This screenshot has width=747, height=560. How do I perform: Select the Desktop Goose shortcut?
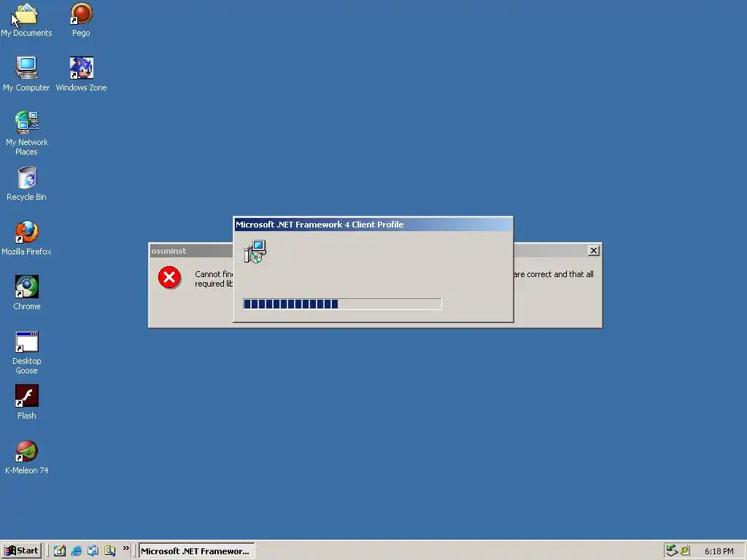(x=27, y=352)
